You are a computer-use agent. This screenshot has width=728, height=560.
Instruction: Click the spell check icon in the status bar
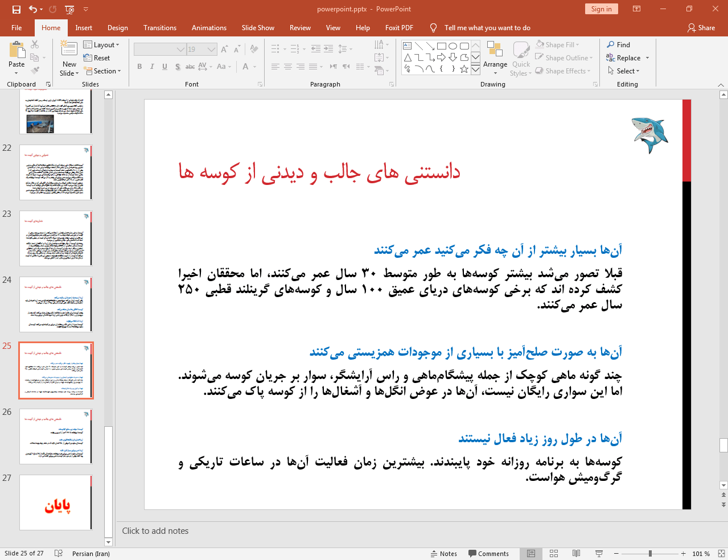pyautogui.click(x=58, y=554)
